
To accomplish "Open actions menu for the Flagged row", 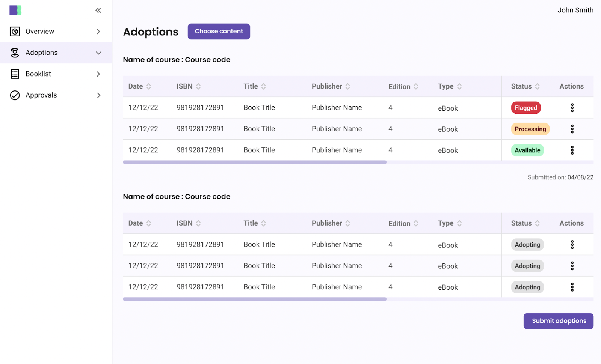I will pyautogui.click(x=572, y=108).
